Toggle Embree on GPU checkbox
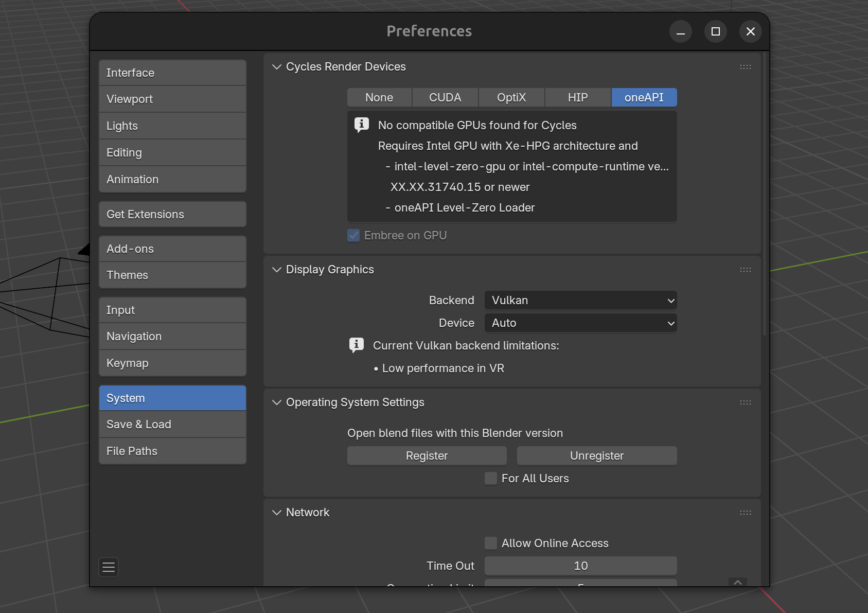This screenshot has height=613, width=868. coord(353,236)
